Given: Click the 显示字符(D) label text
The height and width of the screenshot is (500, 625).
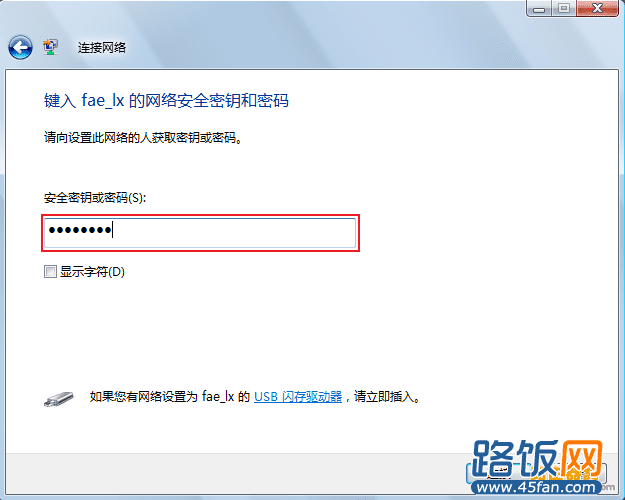Looking at the screenshot, I should [92, 272].
